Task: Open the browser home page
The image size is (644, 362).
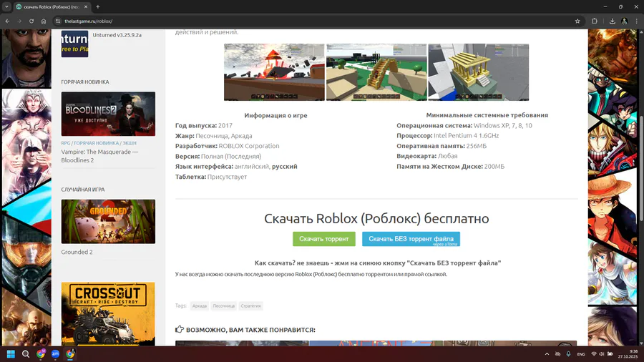Action: 44,21
